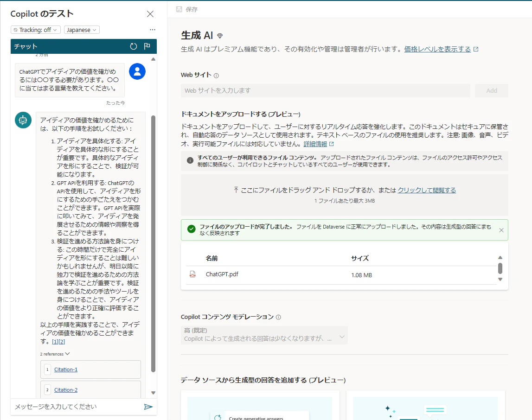The height and width of the screenshot is (420, 532).
Task: Open the Citation-2 reference
Action: pos(66,390)
